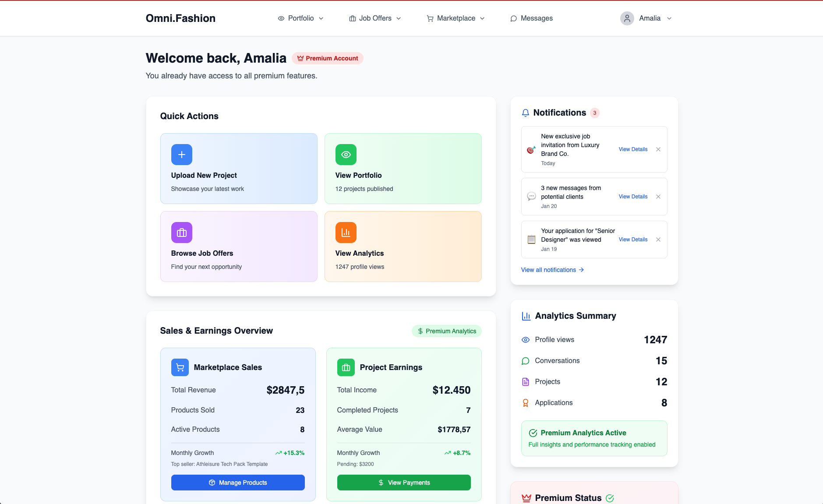This screenshot has width=823, height=504.
Task: Click the green check circle beside Premium Status
Action: 610,498
